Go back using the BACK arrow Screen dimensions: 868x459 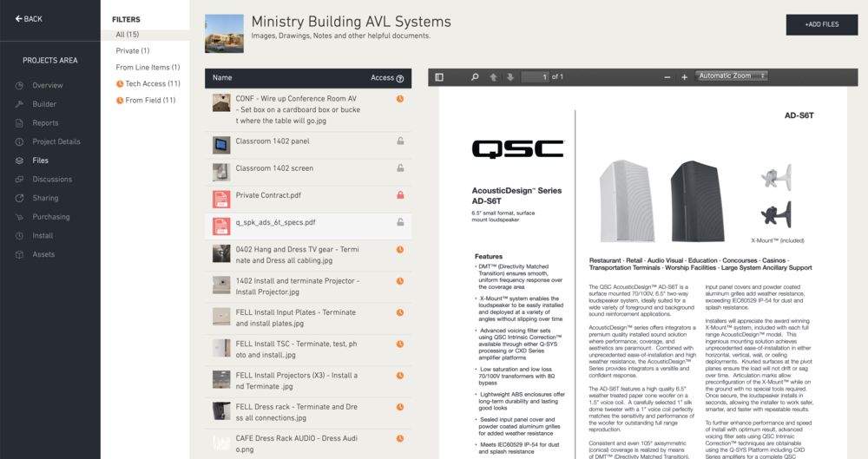click(x=29, y=19)
